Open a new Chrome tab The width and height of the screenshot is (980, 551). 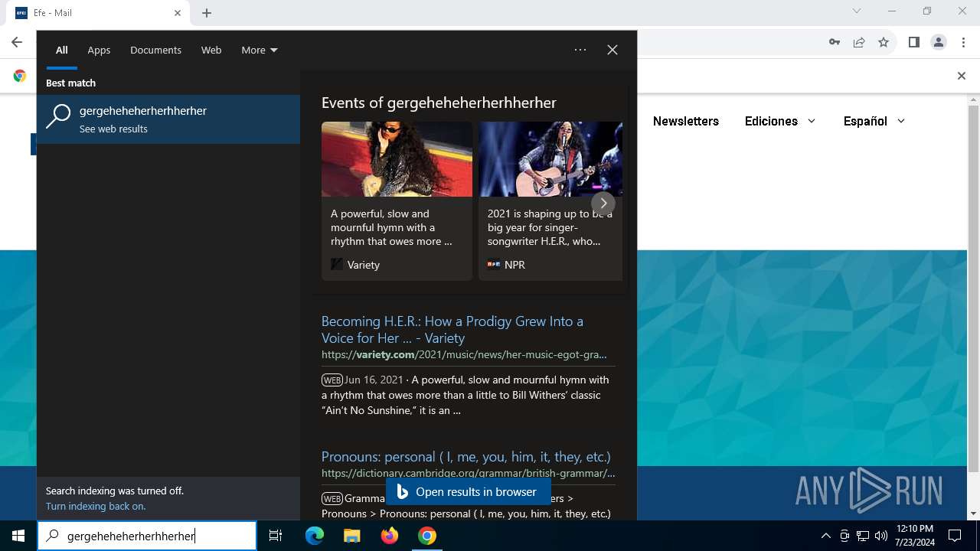point(207,13)
